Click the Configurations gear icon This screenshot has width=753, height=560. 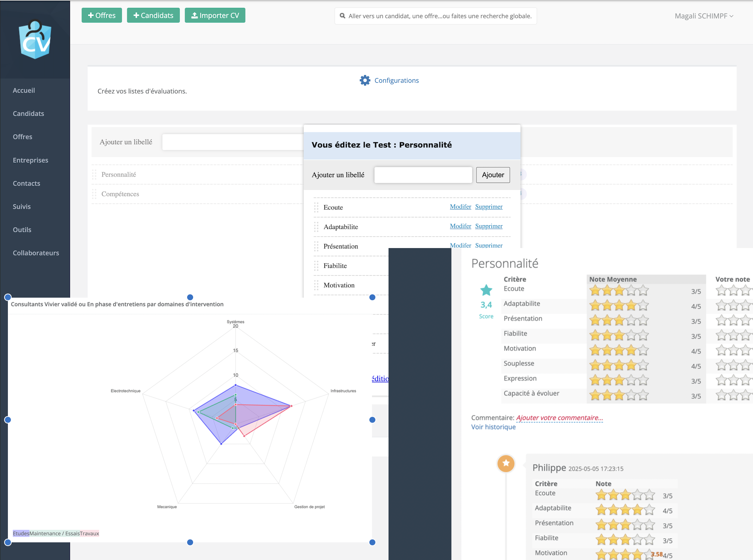pyautogui.click(x=364, y=80)
